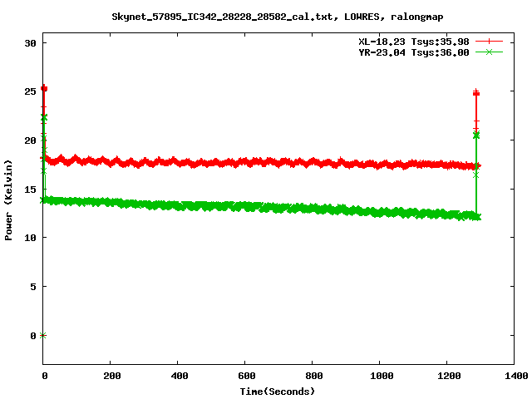Click the plot title Skynet_57895_IC342 text
The width and height of the screenshot is (532, 399).
pos(277,17)
